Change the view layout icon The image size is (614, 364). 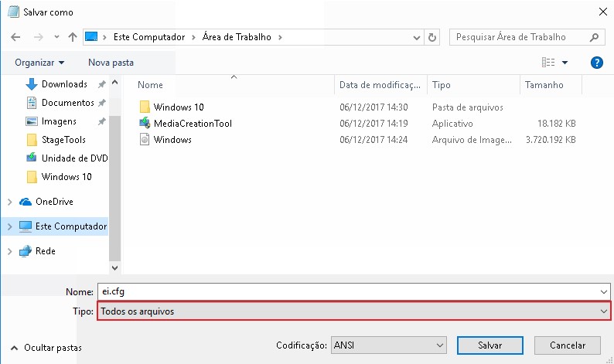[x=548, y=63]
